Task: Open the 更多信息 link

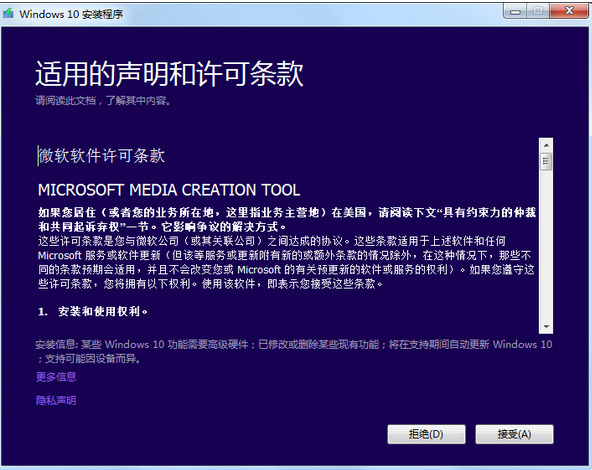Action: [56, 377]
